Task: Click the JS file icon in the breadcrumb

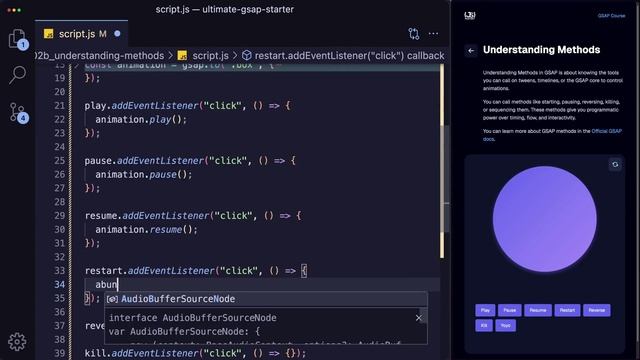Action: coord(182,56)
